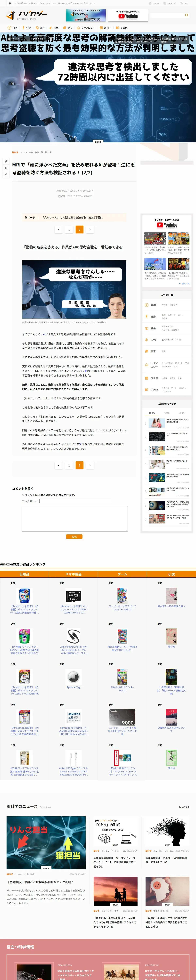Open the Twitter link in the top bar
This screenshot has height=980, width=196.
tap(155, 3)
